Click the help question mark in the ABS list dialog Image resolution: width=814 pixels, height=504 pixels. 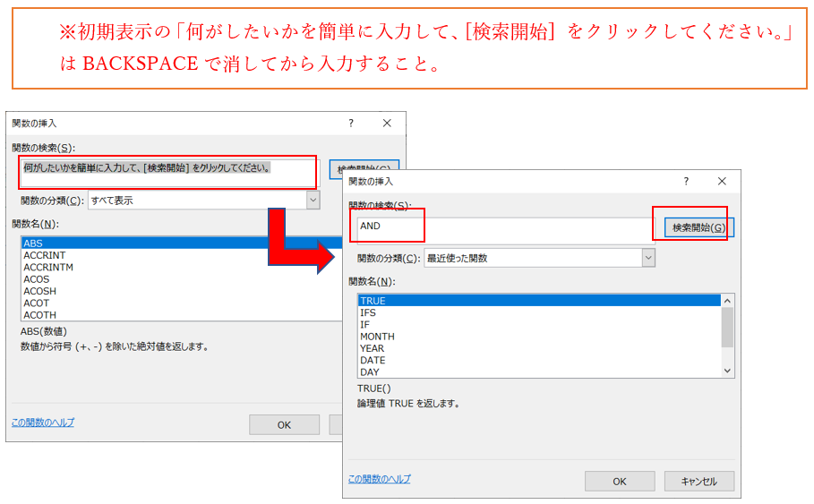(x=350, y=123)
